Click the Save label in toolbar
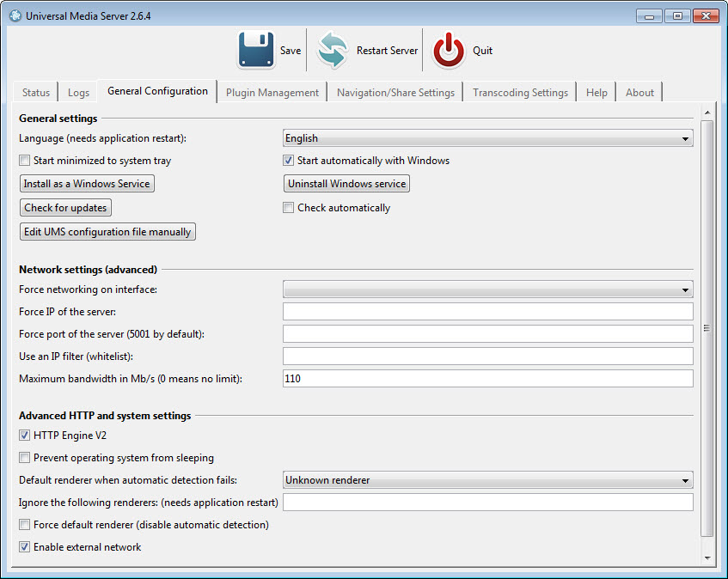This screenshot has height=579, width=728. pyautogui.click(x=291, y=51)
